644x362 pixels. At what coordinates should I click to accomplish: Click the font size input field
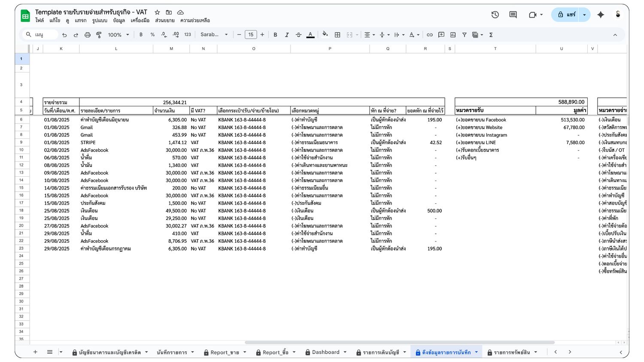click(251, 35)
